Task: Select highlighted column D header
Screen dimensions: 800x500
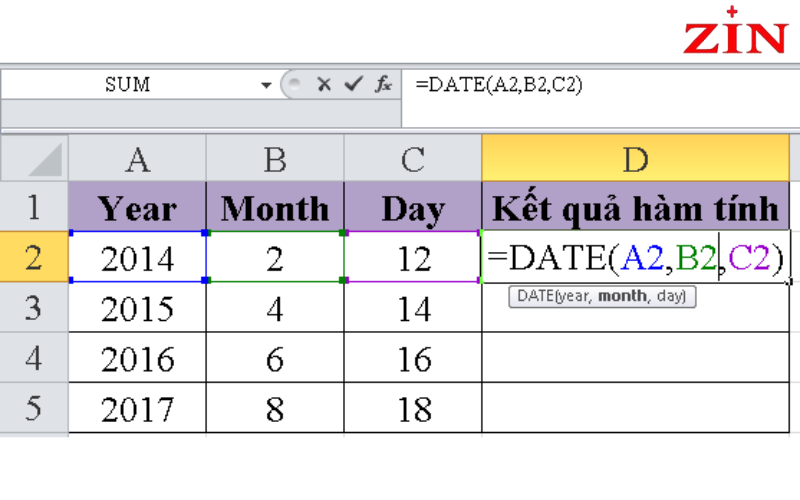Action: (x=635, y=159)
